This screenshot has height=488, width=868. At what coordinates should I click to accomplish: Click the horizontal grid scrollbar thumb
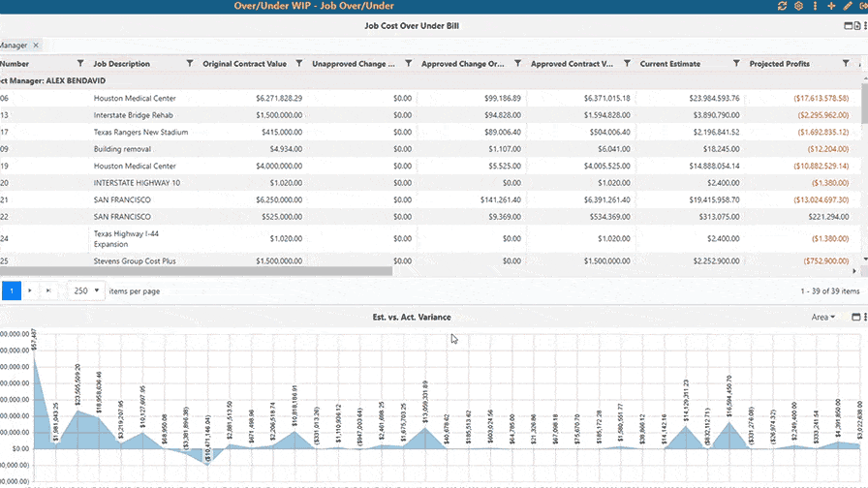196,271
